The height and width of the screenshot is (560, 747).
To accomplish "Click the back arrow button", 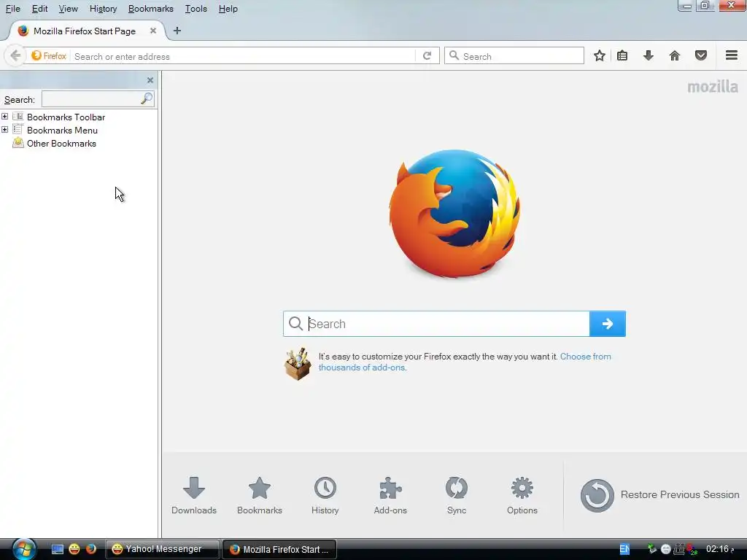I will pos(15,55).
